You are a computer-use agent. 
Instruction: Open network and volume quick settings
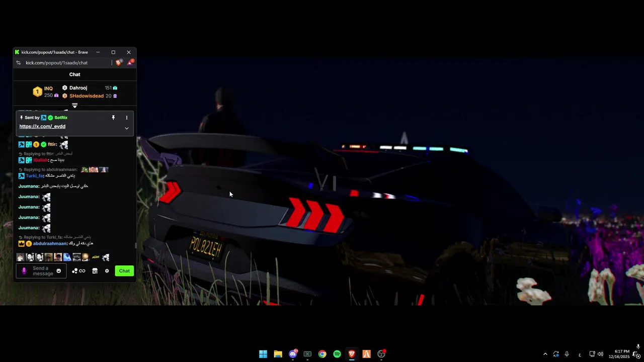(x=596, y=354)
